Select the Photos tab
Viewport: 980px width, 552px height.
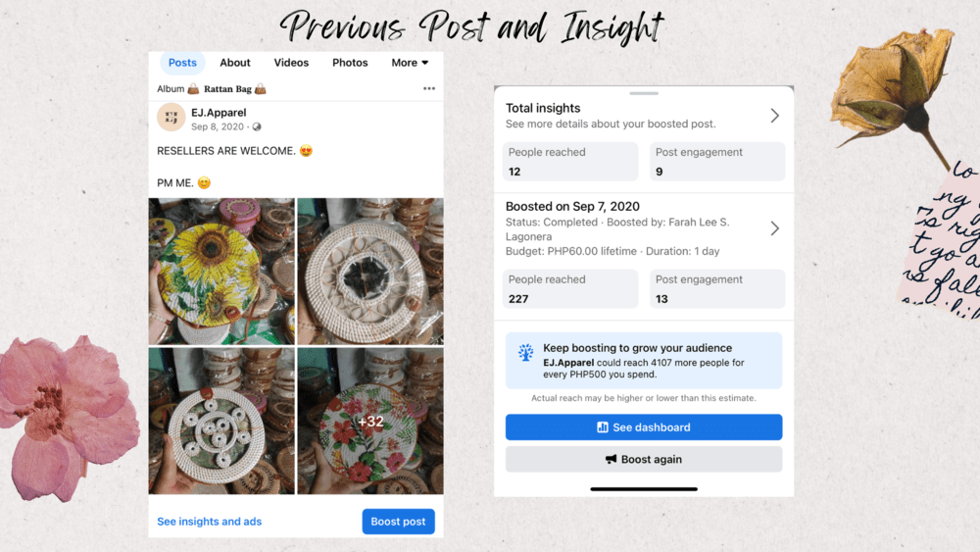pyautogui.click(x=350, y=63)
